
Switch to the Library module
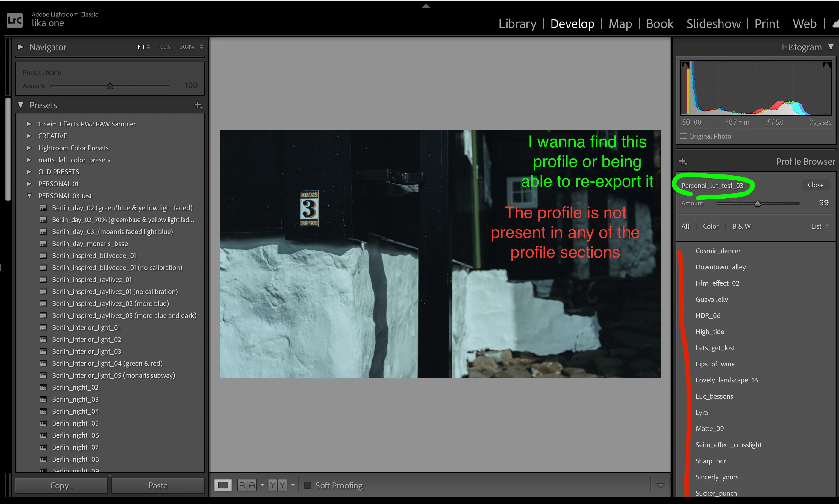coord(517,24)
